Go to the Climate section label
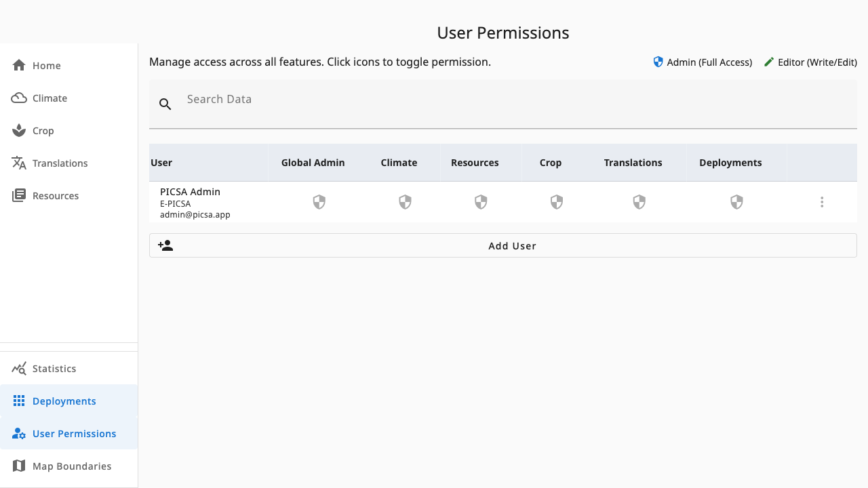Viewport: 868px width, 488px height. pyautogui.click(x=50, y=98)
